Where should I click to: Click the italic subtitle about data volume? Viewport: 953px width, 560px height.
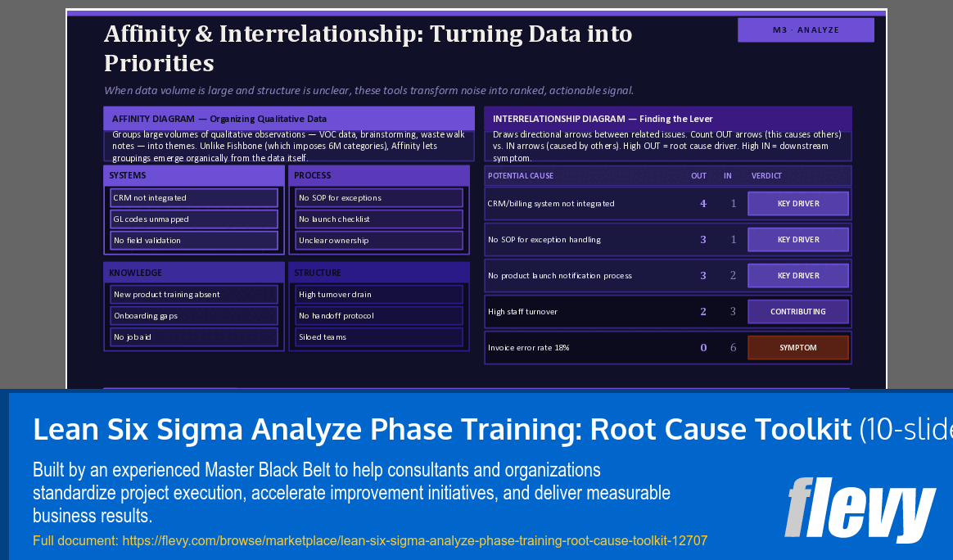[x=369, y=91]
